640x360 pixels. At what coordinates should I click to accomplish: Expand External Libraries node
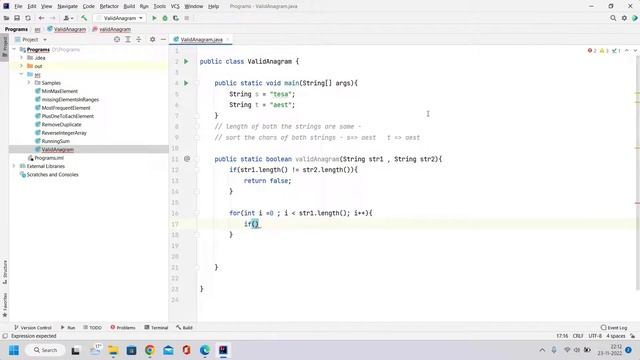click(14, 166)
